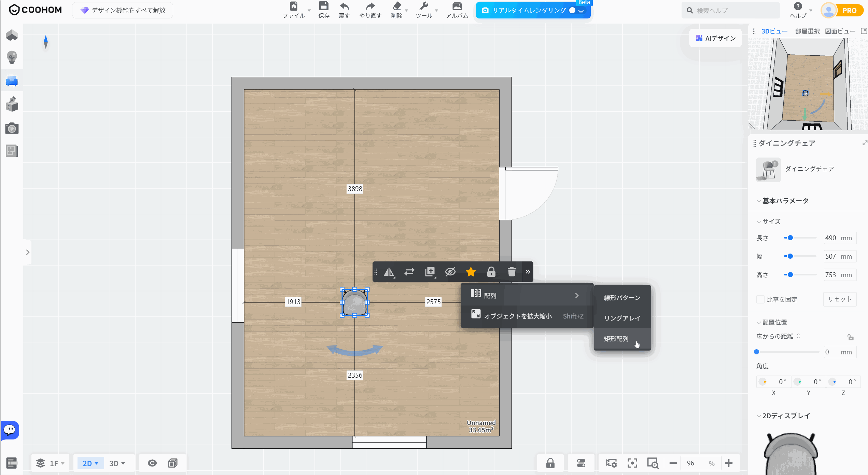Expand the left panel arrow

(x=28, y=252)
